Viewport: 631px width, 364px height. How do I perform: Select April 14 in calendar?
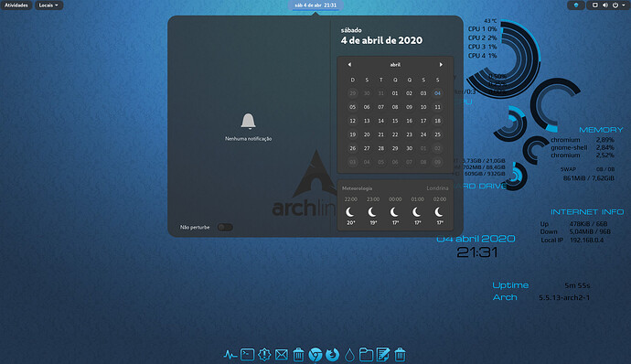tap(380, 121)
